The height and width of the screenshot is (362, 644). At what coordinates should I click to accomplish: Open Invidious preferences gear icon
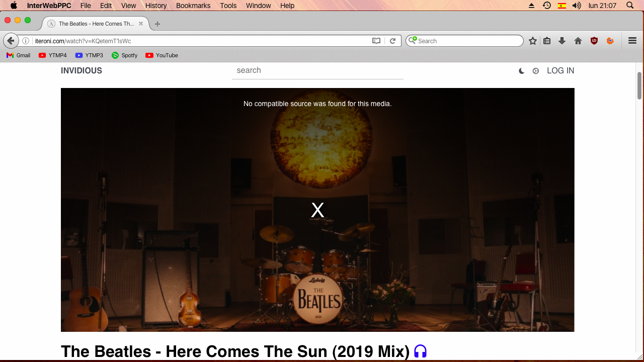536,71
